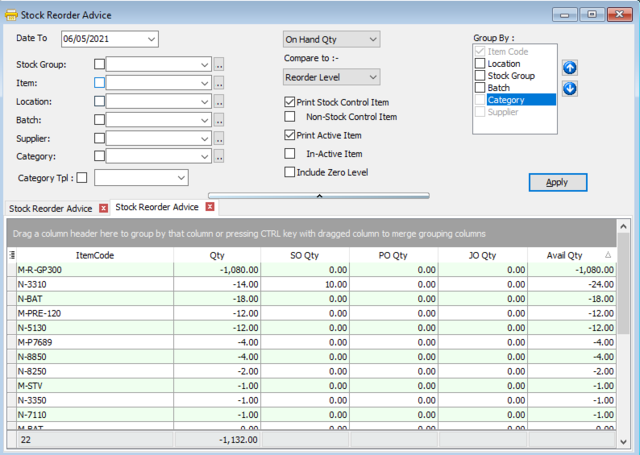Collapse the filter panel using the splitter arrow
Image resolution: width=640 pixels, height=455 pixels.
coord(318,195)
